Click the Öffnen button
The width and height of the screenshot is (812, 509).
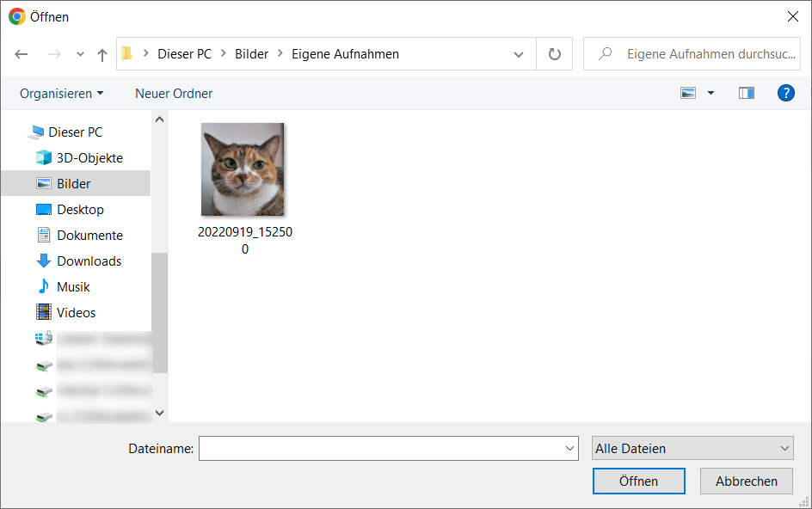pos(638,481)
